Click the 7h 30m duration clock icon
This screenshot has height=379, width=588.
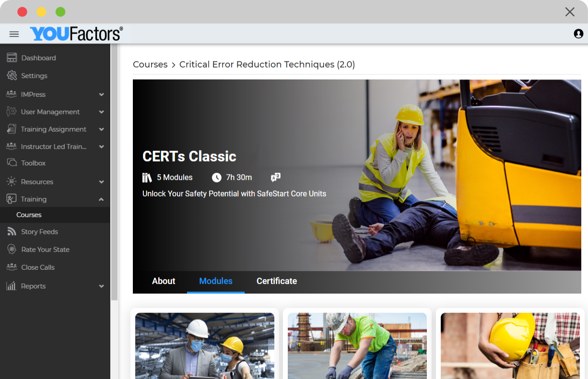[216, 177]
